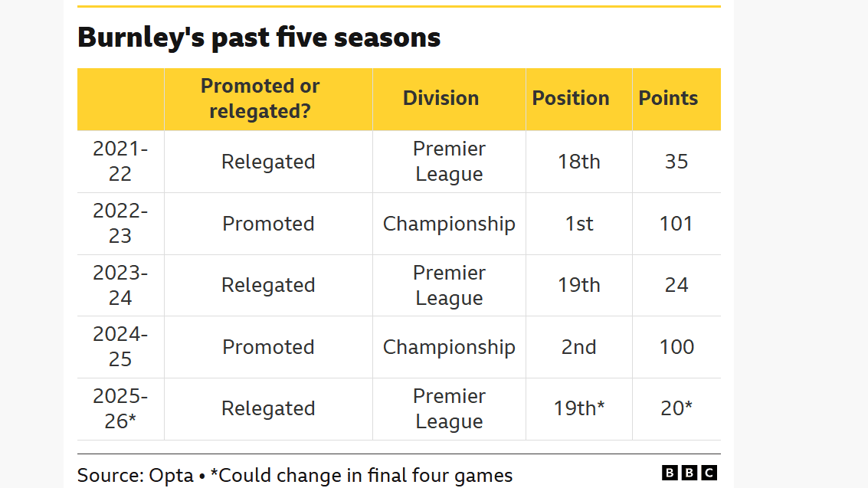Click the 24 points value
Viewport: 868px width, 488px height.
676,285
